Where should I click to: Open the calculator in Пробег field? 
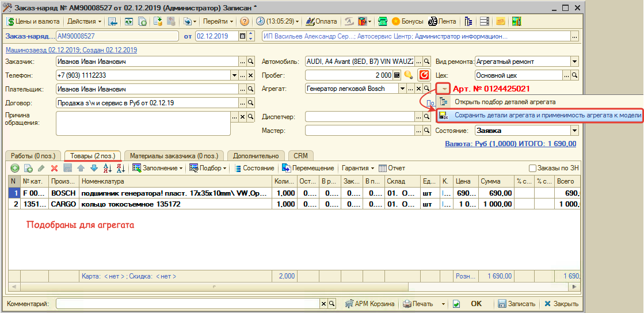click(397, 75)
